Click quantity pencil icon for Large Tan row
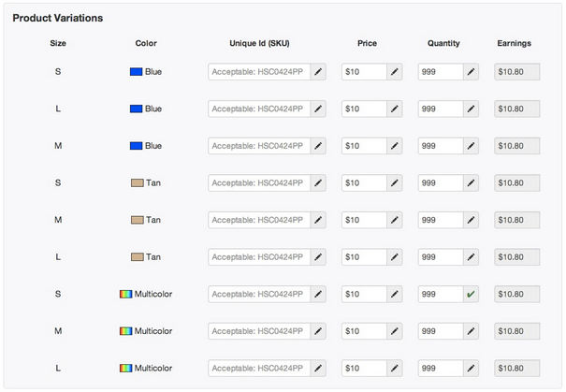Screen dimensions: 566x392 [x=471, y=257]
